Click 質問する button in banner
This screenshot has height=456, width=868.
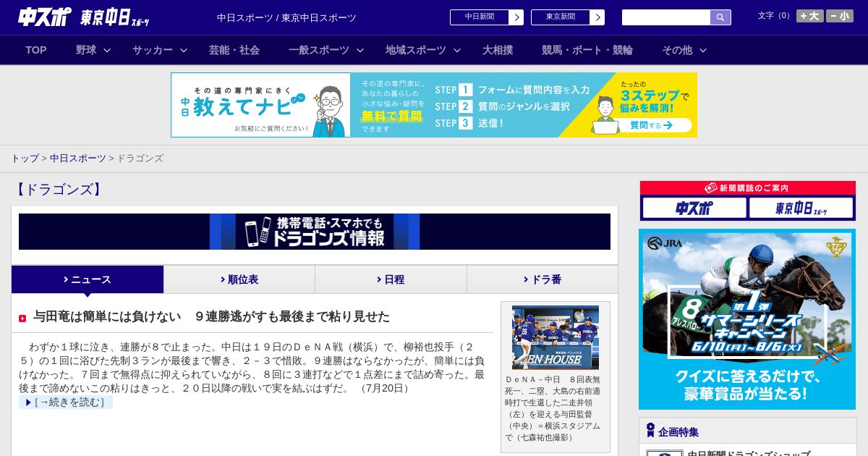point(650,125)
